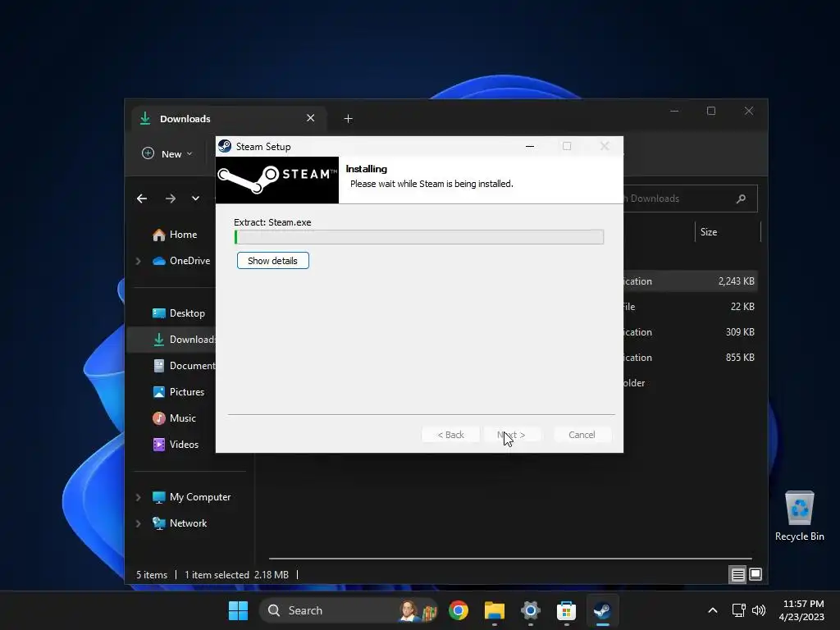Open Google Chrome from the taskbar
This screenshot has height=630, width=840.
(459, 610)
